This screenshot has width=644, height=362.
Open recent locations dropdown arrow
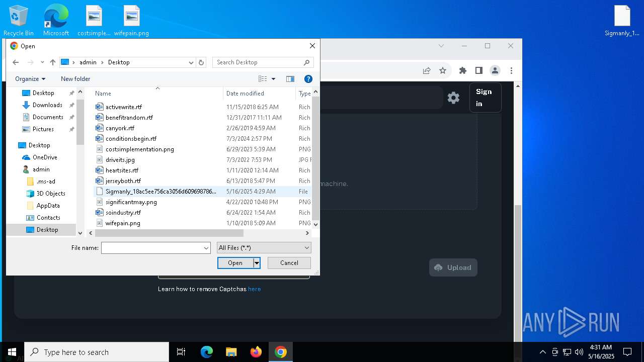42,62
